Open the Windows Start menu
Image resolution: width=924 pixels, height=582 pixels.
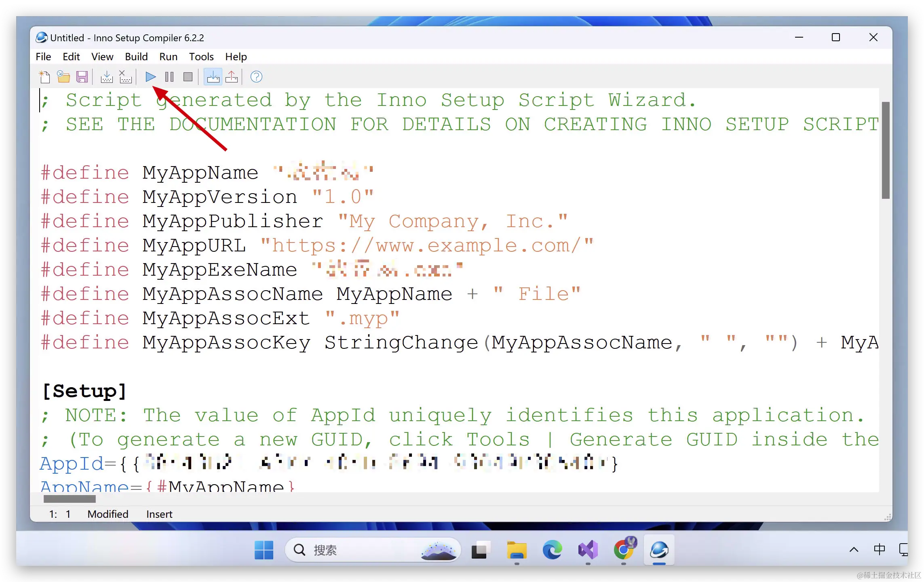[x=264, y=550]
